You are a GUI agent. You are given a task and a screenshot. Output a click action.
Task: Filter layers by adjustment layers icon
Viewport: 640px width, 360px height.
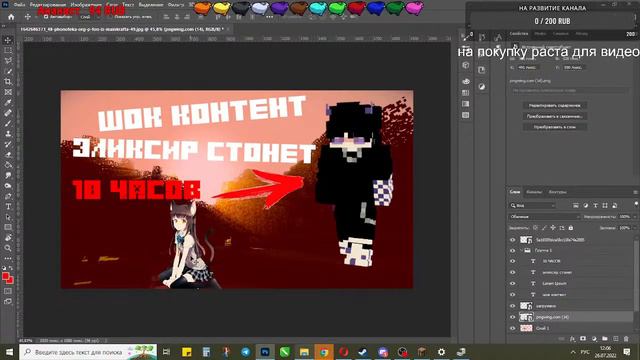click(x=585, y=205)
